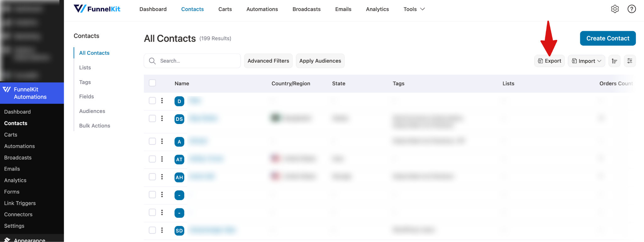Screen dimensions: 644x242
Task: Check the box for contact AT
Action: point(152,159)
